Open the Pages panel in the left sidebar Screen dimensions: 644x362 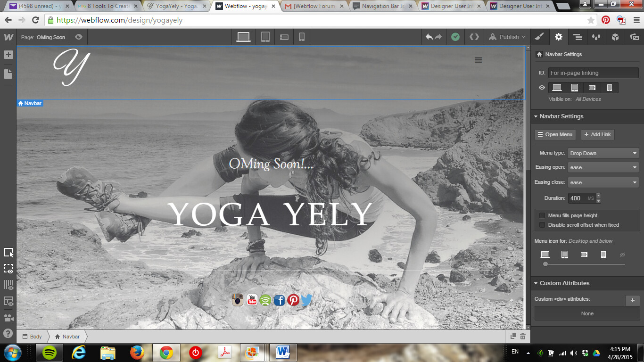tap(8, 74)
